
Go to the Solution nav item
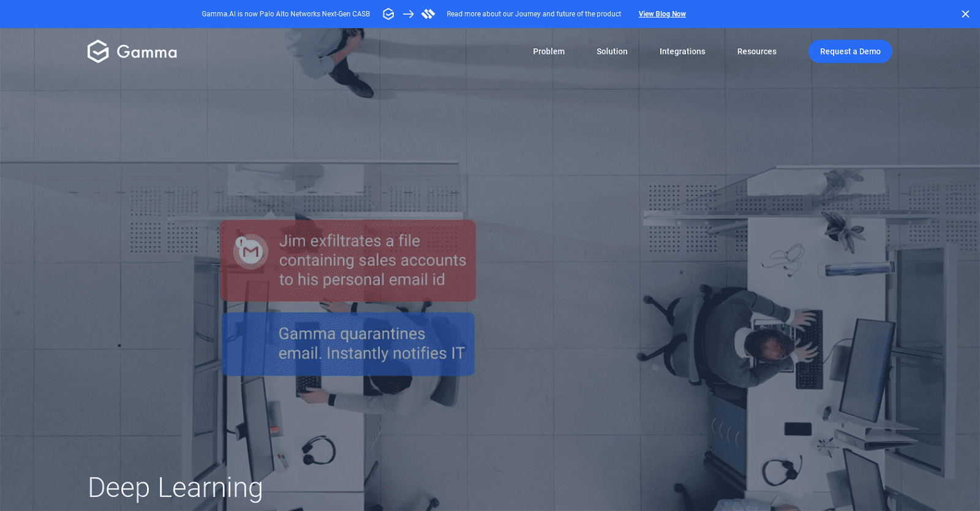click(612, 51)
